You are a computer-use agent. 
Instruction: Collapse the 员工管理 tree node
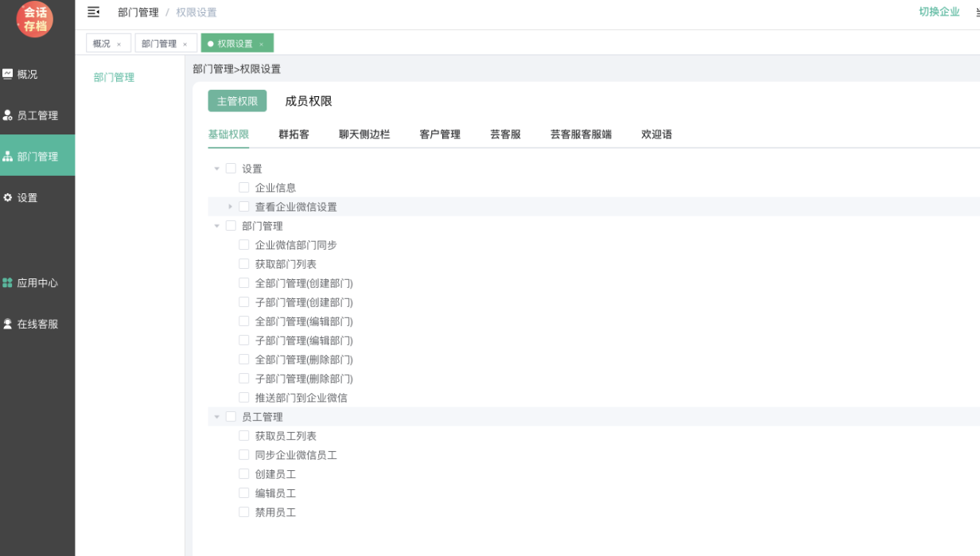point(217,417)
